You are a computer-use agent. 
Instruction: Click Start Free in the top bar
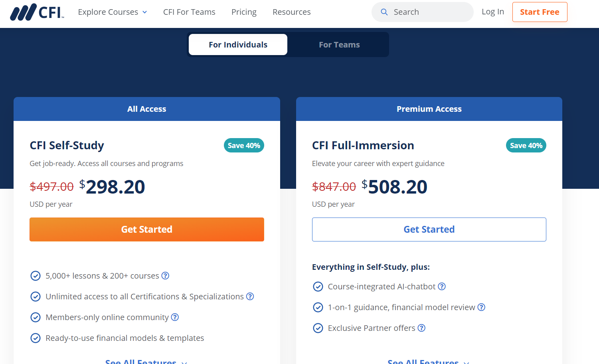tap(540, 12)
